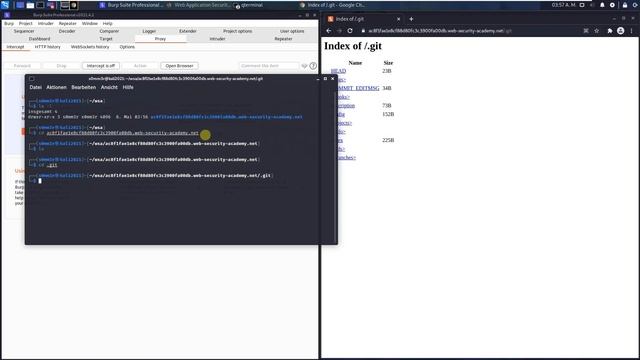Switch to the Sequencer tab
The width and height of the screenshot is (640, 360).
click(24, 31)
